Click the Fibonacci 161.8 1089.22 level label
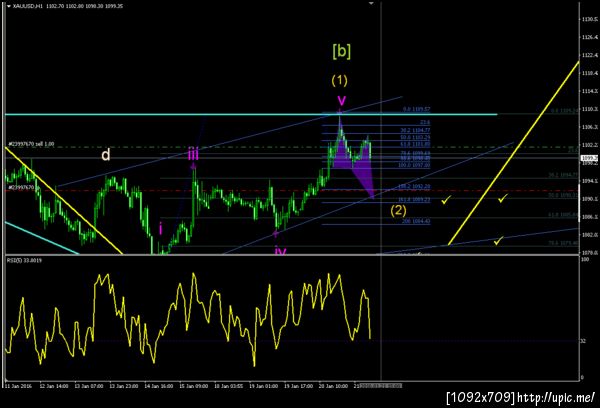 point(414,200)
